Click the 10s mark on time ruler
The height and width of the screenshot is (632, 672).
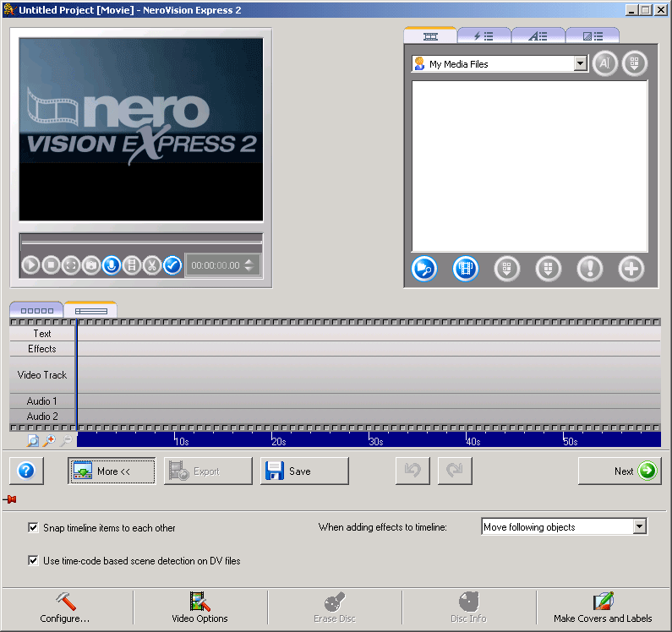click(x=182, y=441)
